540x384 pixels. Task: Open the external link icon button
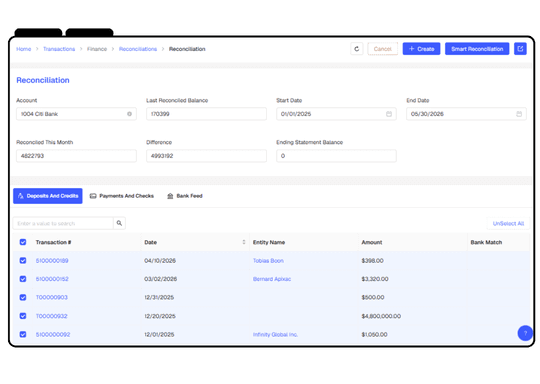(x=520, y=49)
